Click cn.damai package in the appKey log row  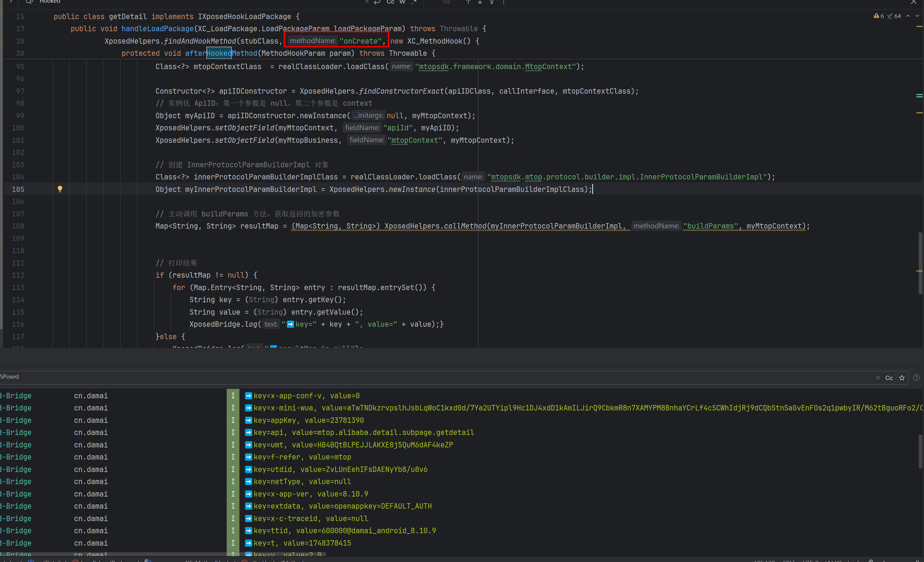coord(91,420)
